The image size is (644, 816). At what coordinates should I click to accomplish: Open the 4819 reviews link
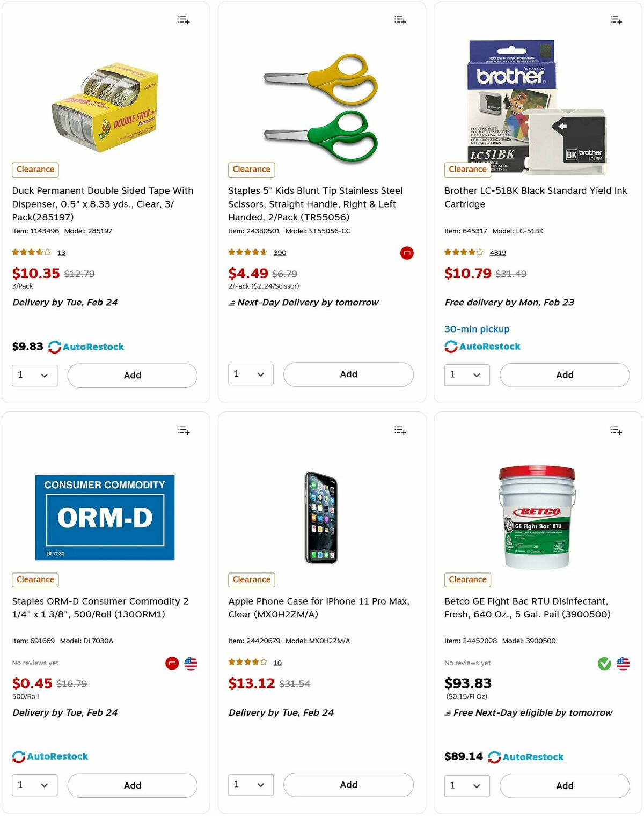tap(497, 252)
